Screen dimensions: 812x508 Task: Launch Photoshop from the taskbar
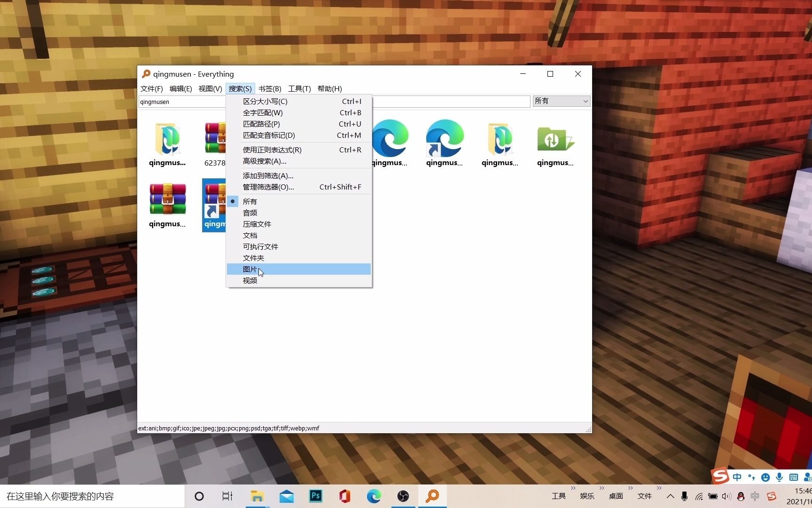click(315, 496)
